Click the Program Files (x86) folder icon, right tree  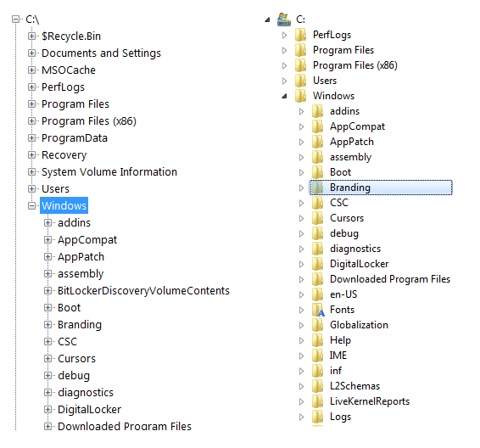(300, 65)
